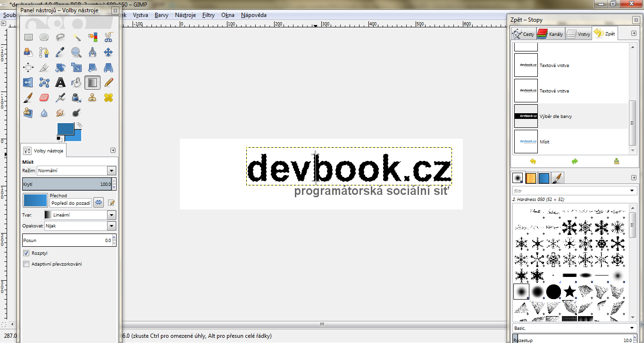Image resolution: width=644 pixels, height=343 pixels.
Task: Select the Pencil tool
Action: [x=109, y=83]
